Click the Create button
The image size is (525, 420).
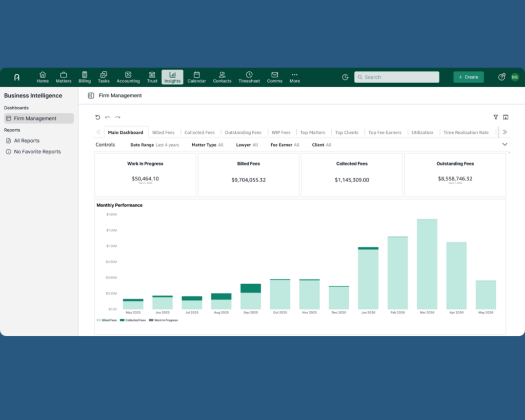pyautogui.click(x=469, y=77)
